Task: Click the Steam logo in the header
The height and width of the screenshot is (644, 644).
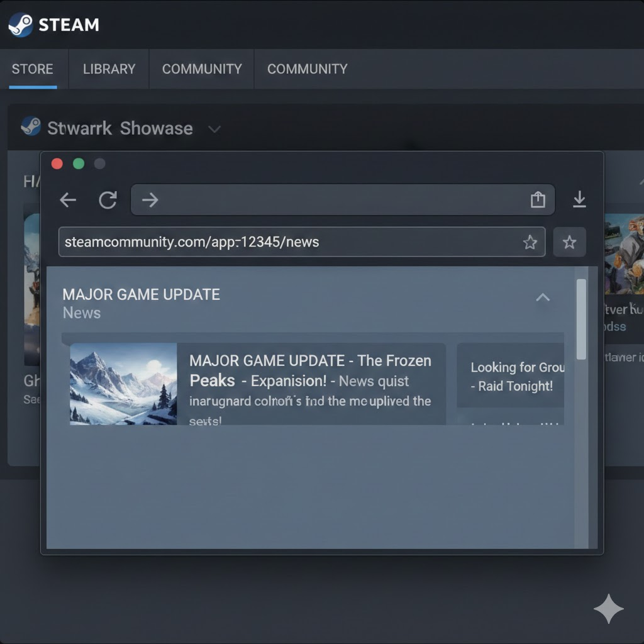Action: 20,25
